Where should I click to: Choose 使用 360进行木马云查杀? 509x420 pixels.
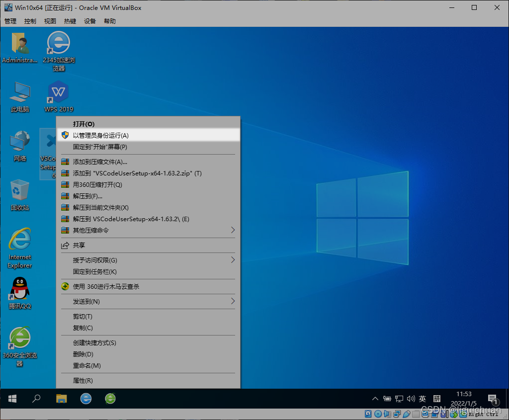148,286
